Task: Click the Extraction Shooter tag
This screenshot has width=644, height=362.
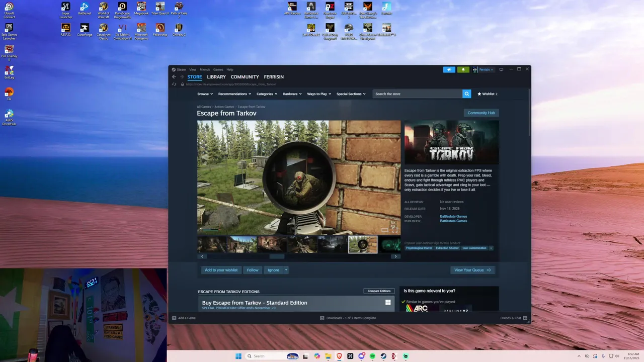Action: tap(447, 248)
